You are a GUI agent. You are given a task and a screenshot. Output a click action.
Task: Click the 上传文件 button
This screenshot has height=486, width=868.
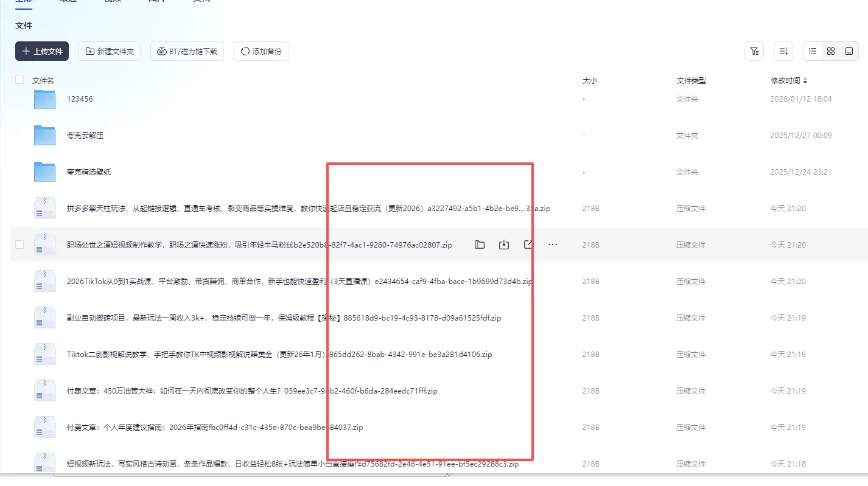pyautogui.click(x=41, y=51)
